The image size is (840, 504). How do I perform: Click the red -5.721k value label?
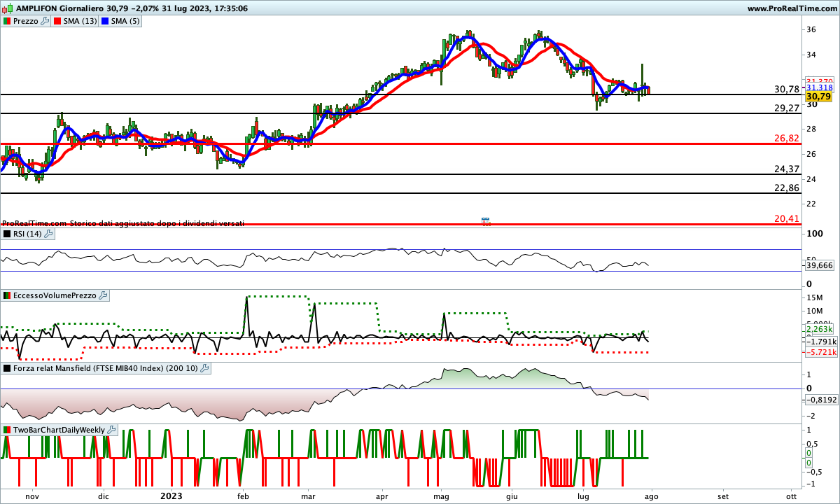820,352
